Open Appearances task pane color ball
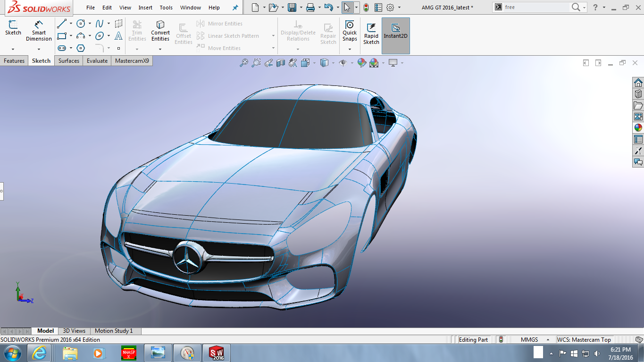644x362 pixels. 638,127
